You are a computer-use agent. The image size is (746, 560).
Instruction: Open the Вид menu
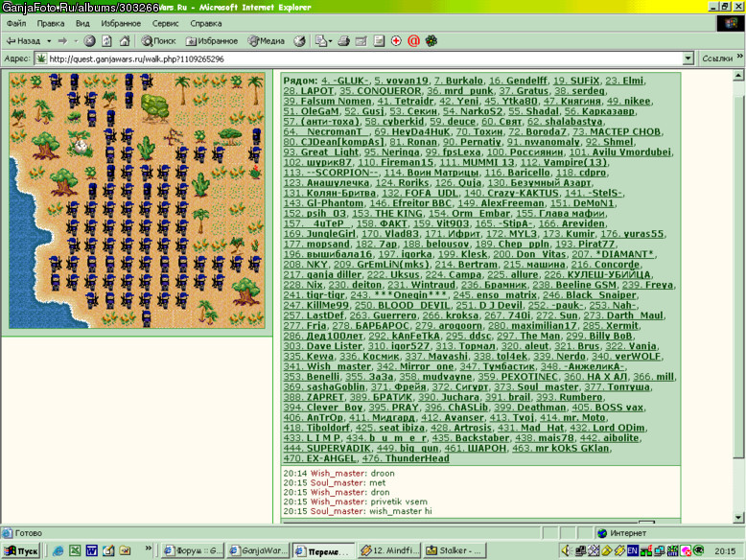click(x=82, y=23)
